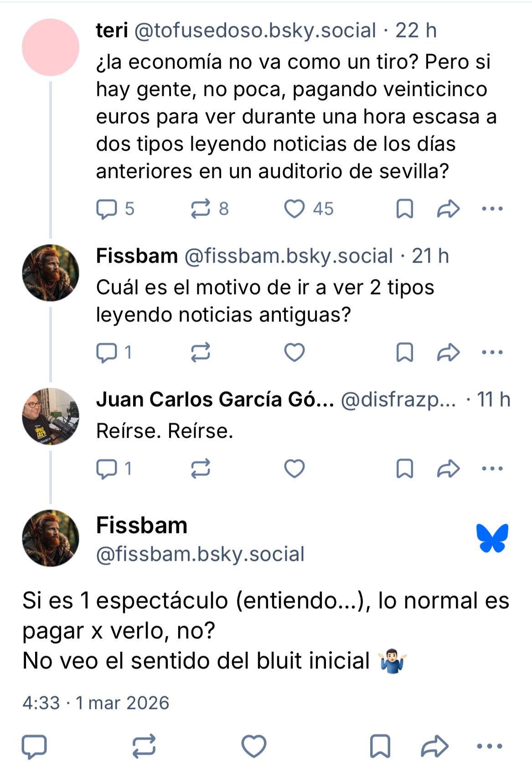532x781 pixels.
Task: Bookmark Juan Carlos García's 'Reírse' reply
Action: pos(405,469)
